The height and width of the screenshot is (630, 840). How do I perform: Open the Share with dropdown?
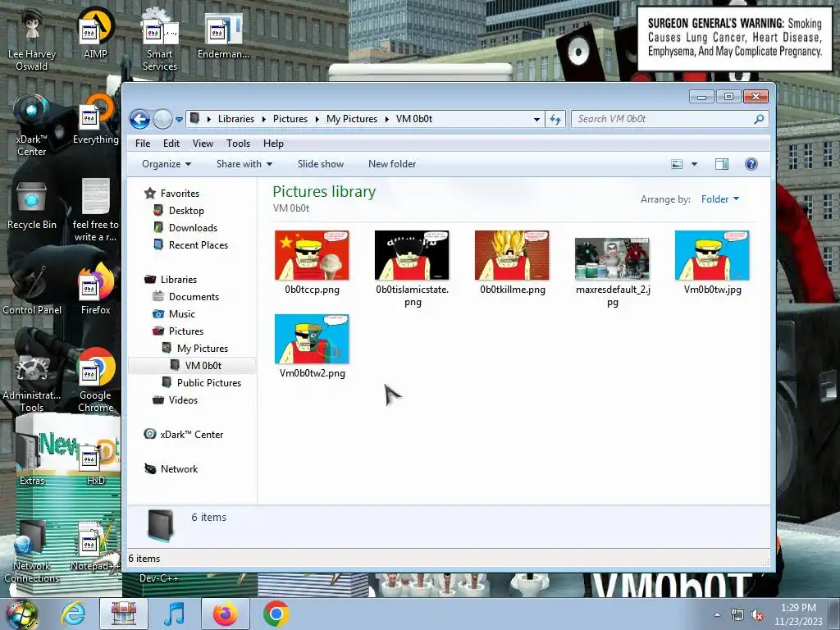(x=244, y=164)
